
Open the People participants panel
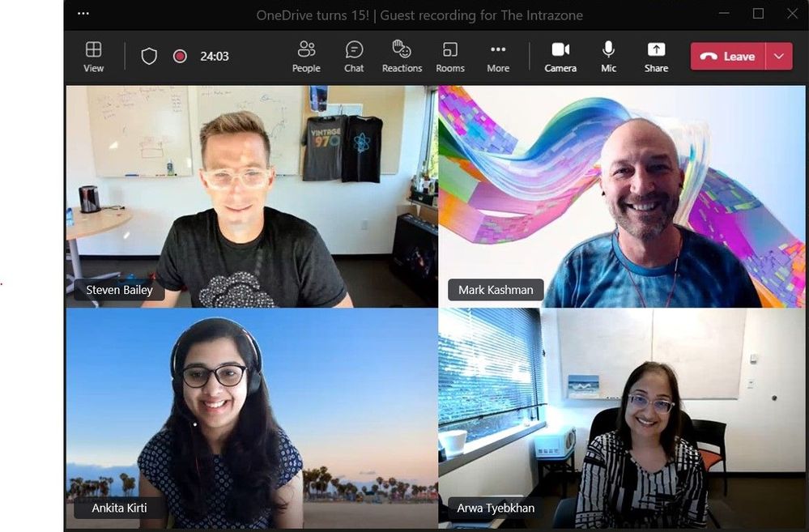coord(306,57)
